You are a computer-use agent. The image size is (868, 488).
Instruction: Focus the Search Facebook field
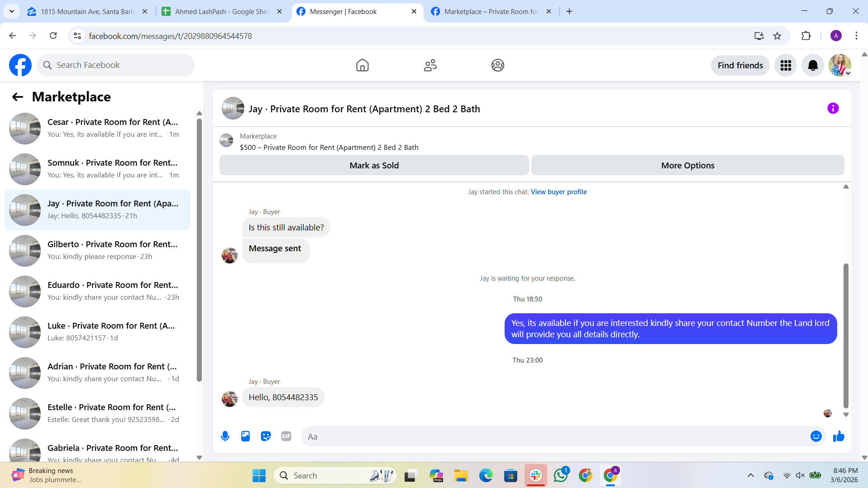pos(115,65)
